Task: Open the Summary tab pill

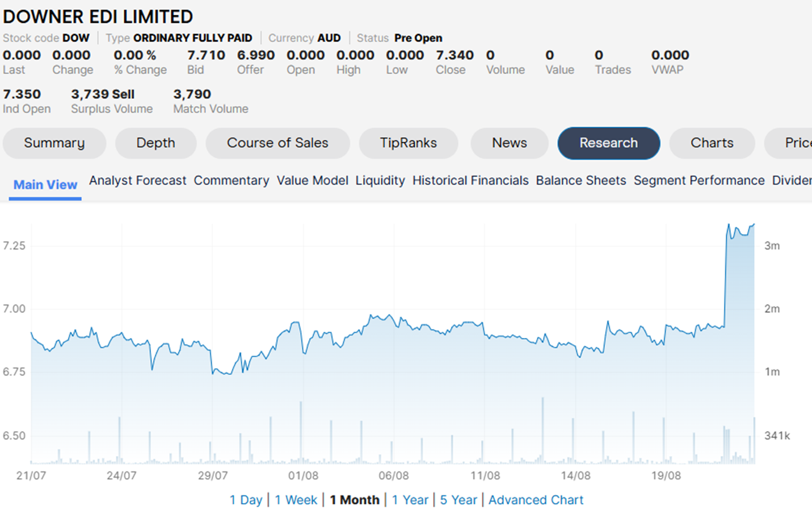Action: pyautogui.click(x=54, y=143)
